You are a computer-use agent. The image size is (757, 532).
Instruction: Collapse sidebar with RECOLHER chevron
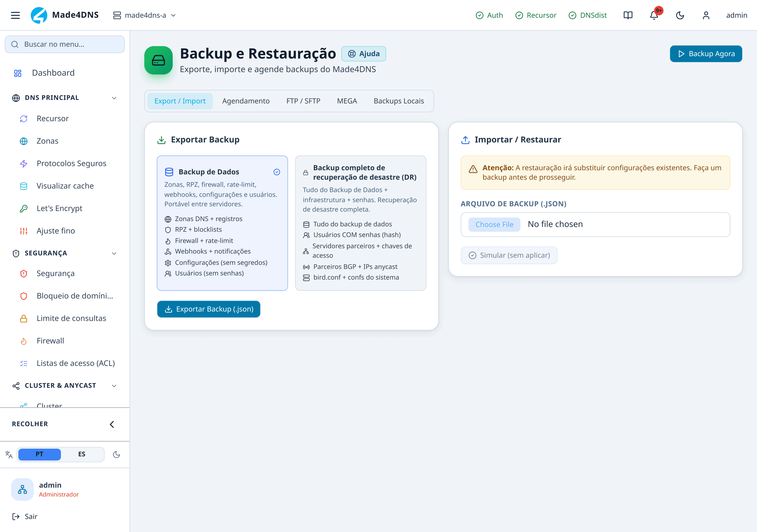tap(112, 424)
